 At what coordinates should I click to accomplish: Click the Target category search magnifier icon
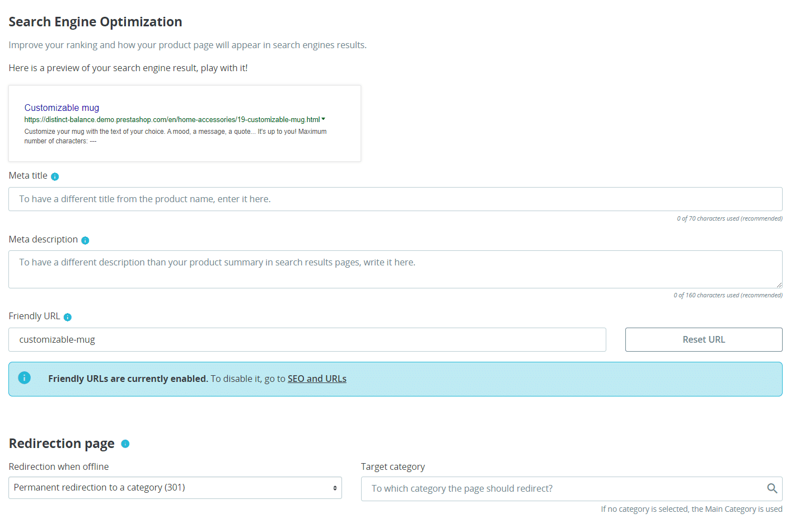[772, 488]
